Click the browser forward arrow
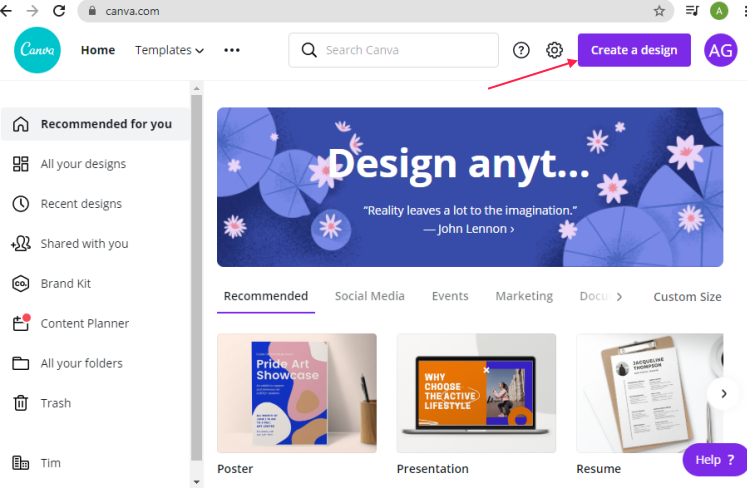747x488 pixels. click(32, 10)
